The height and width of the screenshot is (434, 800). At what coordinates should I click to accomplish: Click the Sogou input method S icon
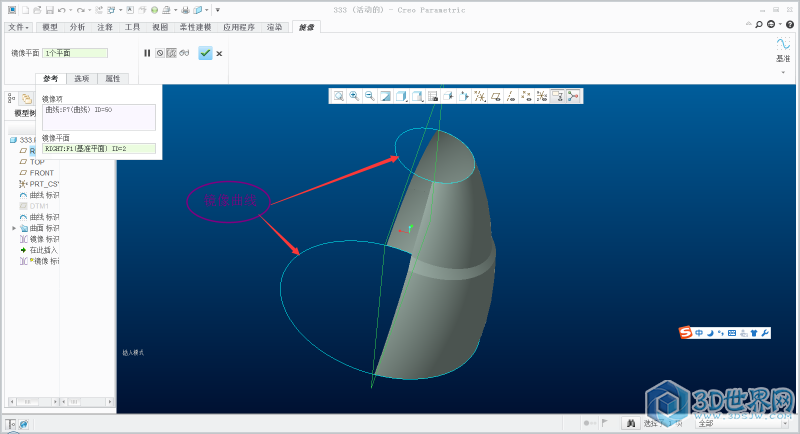click(x=686, y=332)
